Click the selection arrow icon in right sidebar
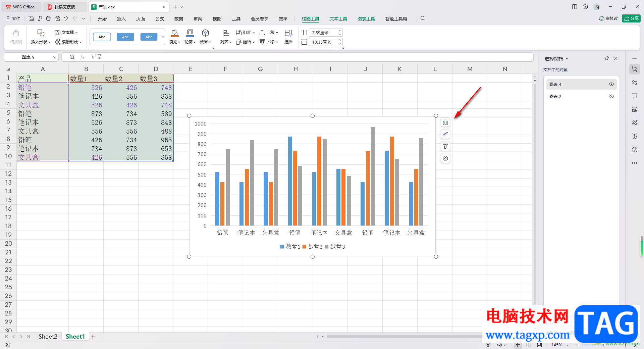This screenshot has width=644, height=349. click(x=635, y=69)
